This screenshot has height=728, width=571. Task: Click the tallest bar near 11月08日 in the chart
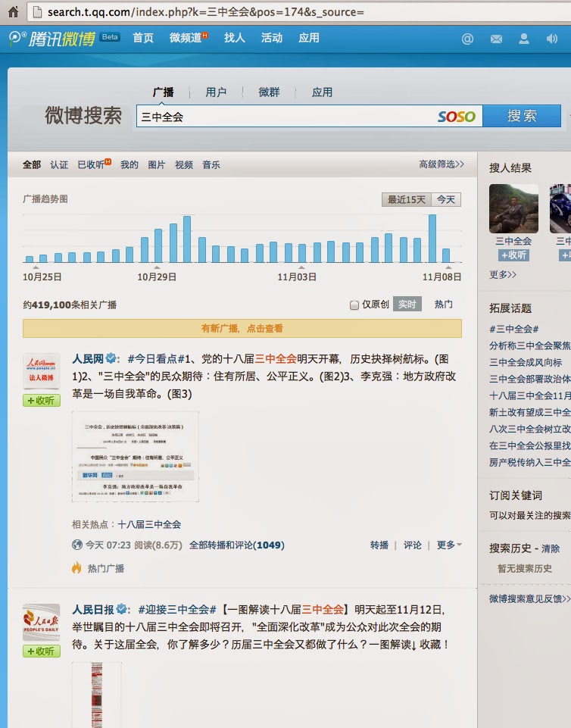[x=432, y=239]
